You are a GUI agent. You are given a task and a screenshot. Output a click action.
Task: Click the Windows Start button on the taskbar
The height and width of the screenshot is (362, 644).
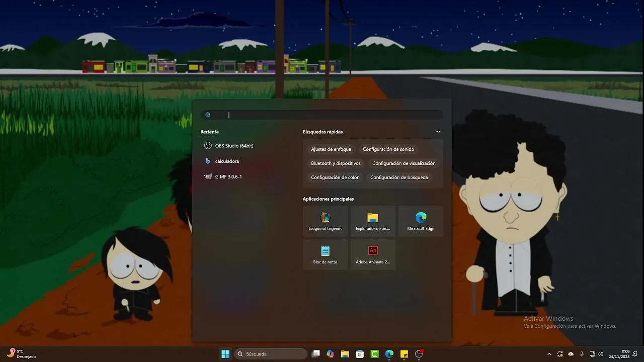pyautogui.click(x=225, y=354)
